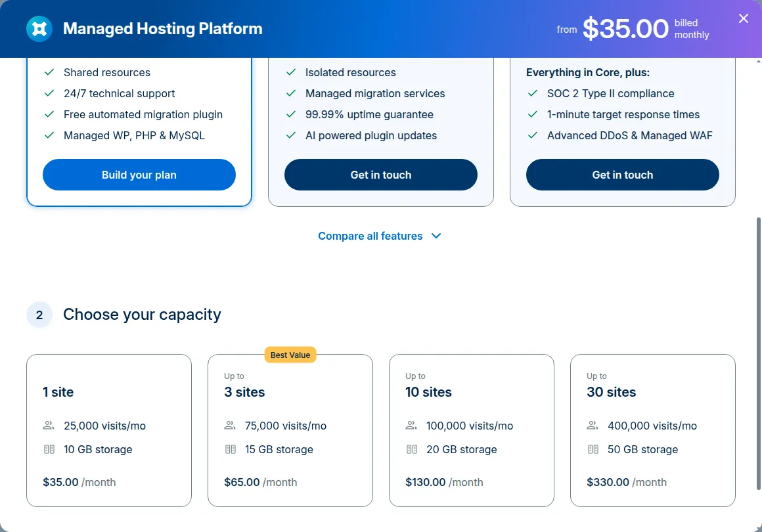Select the 10 sites capacity title
The height and width of the screenshot is (532, 762).
click(428, 392)
